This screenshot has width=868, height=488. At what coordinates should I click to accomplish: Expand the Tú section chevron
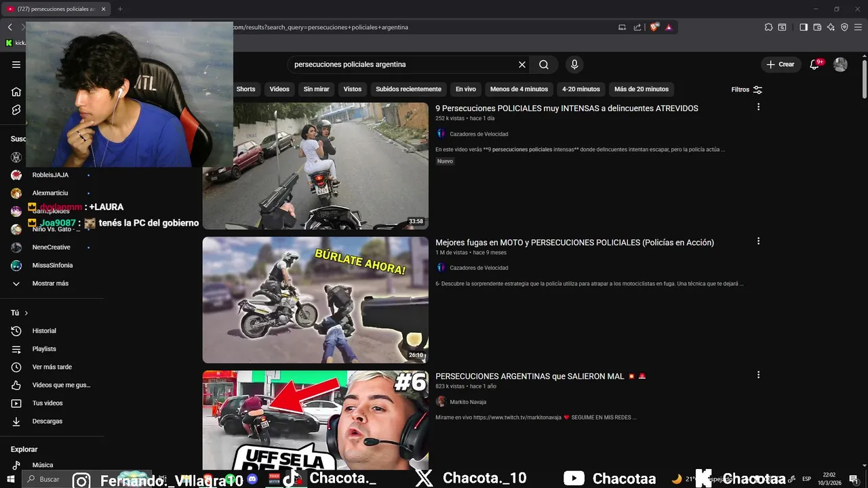(x=26, y=313)
